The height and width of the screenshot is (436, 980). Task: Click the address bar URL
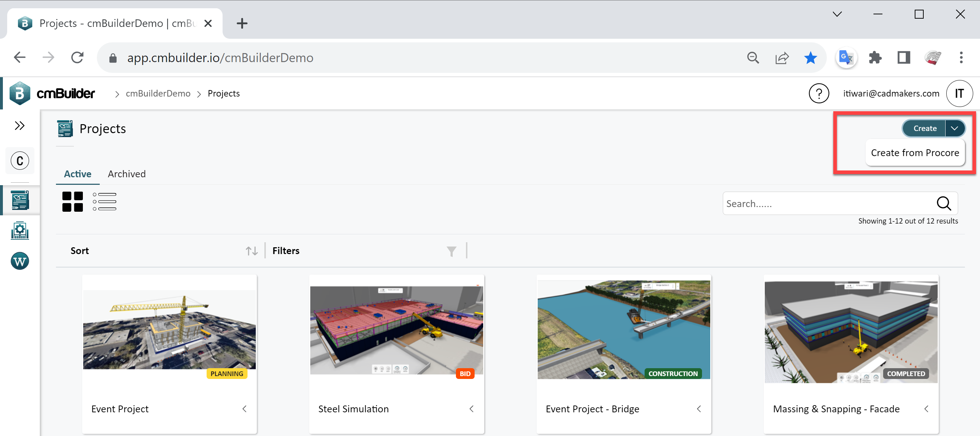(220, 58)
